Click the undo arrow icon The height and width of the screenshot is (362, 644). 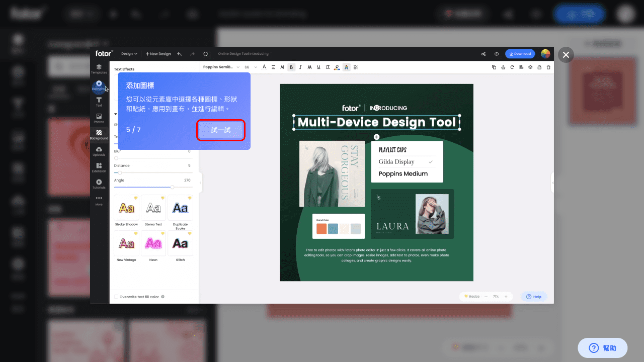(x=180, y=54)
